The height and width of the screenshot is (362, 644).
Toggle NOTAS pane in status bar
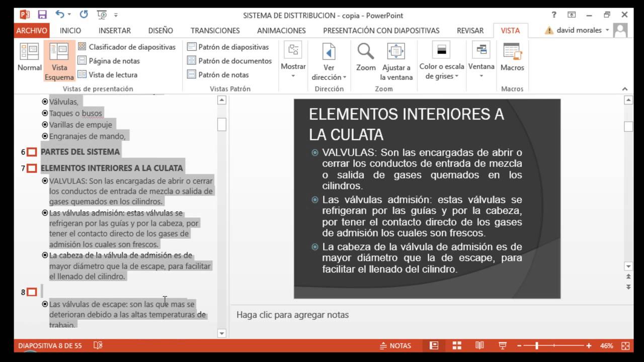pos(395,345)
